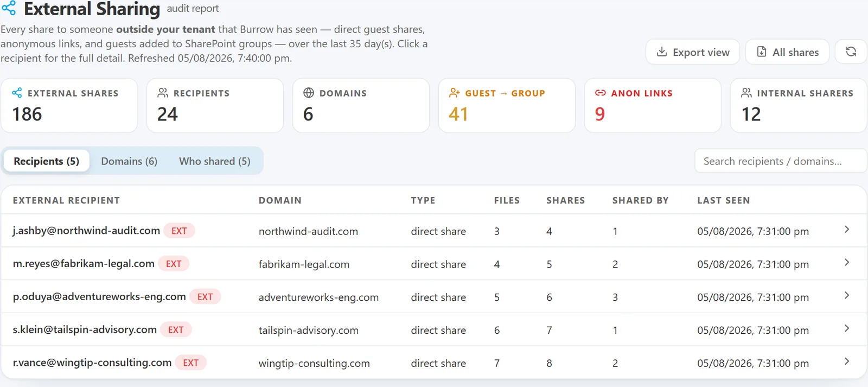The width and height of the screenshot is (868, 387).
Task: Click EXT badge next to m.reyes@fabrikam-legal.com
Action: [174, 264]
